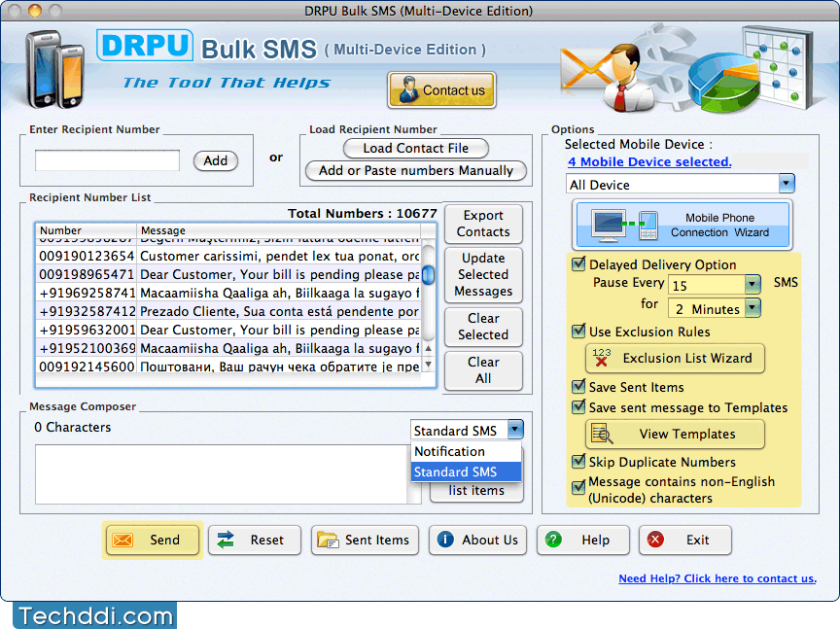
Task: Select row with number 009192145600
Action: coord(228,367)
